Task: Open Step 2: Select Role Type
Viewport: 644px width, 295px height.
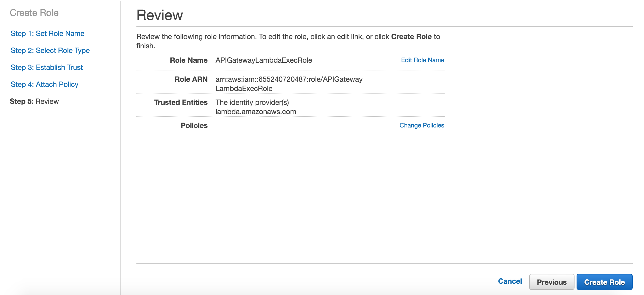Action: [50, 51]
